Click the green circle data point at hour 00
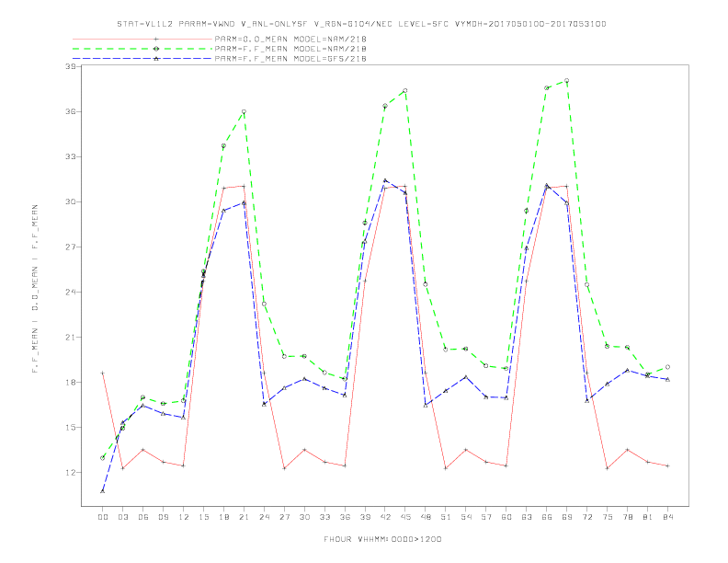Image resolution: width=728 pixels, height=563 pixels. pos(103,458)
